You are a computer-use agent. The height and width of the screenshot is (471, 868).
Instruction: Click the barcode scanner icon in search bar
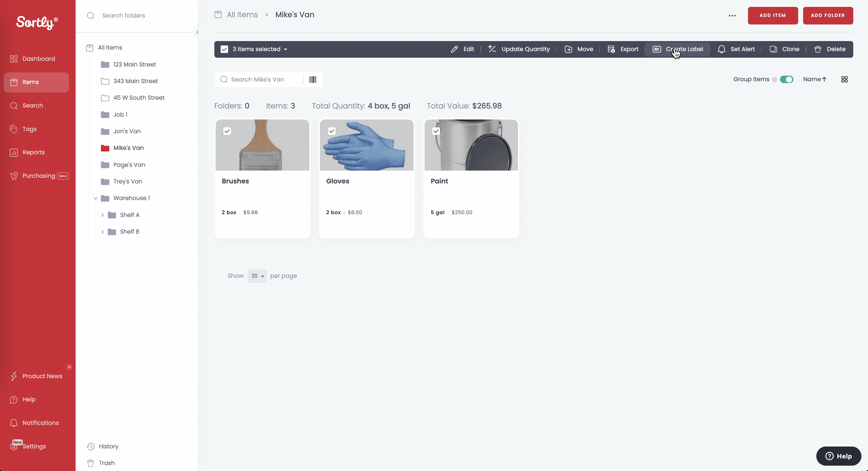(x=312, y=80)
